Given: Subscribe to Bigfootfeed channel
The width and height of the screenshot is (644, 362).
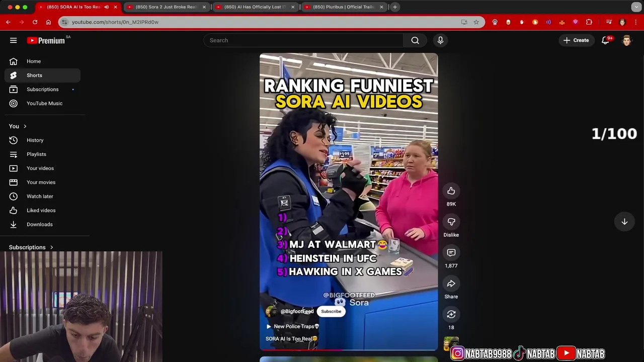Looking at the screenshot, I should point(331,311).
